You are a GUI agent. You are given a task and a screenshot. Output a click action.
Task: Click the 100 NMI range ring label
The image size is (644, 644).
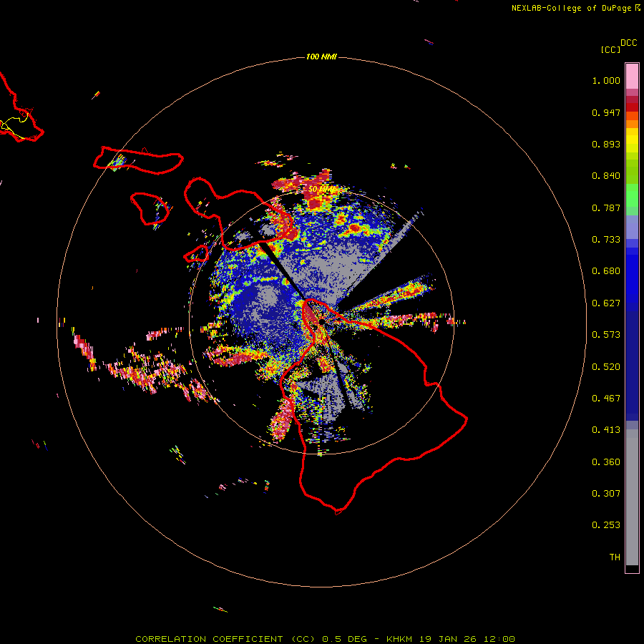coord(321,57)
